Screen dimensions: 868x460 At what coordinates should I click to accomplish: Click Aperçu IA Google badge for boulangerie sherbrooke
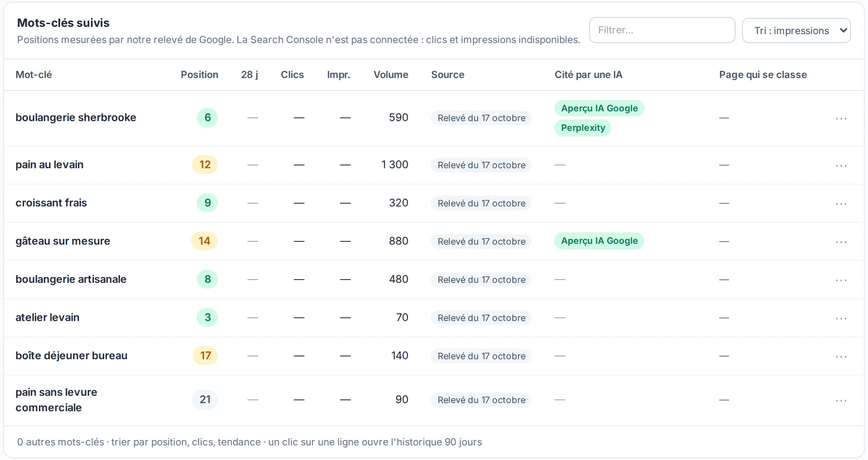(599, 108)
